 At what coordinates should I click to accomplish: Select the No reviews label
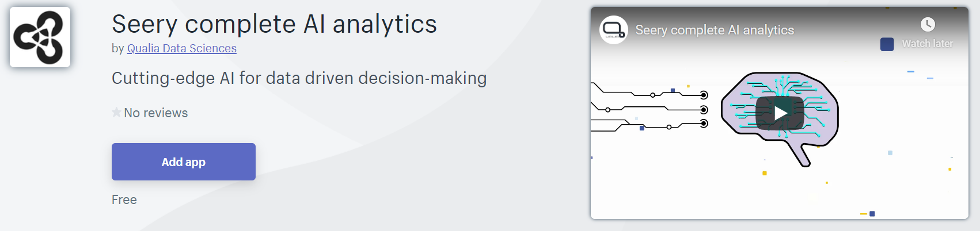156,113
